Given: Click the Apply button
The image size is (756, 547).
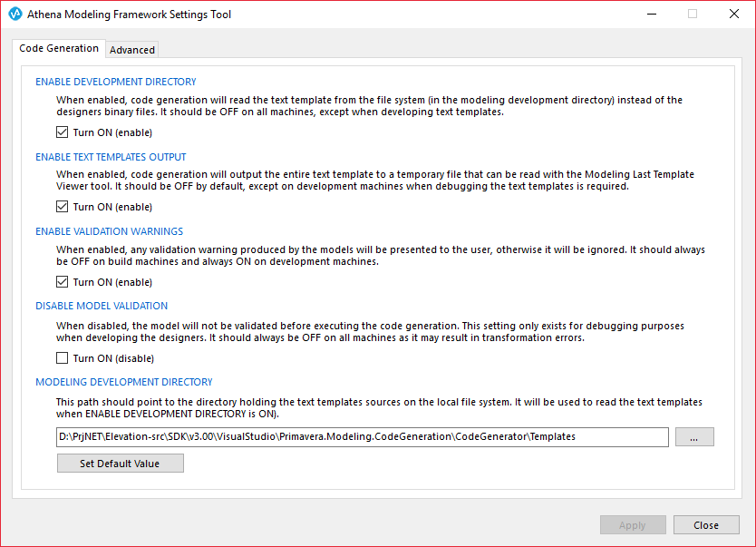Looking at the screenshot, I should pyautogui.click(x=633, y=525).
